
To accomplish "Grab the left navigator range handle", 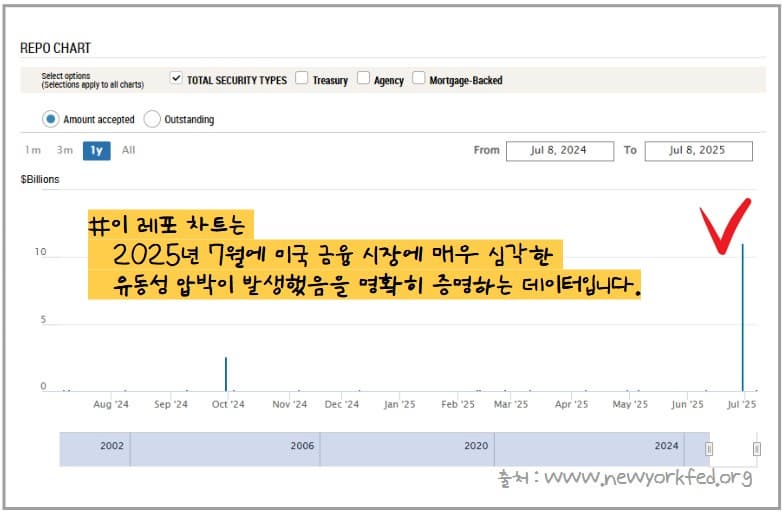I will 709,449.
